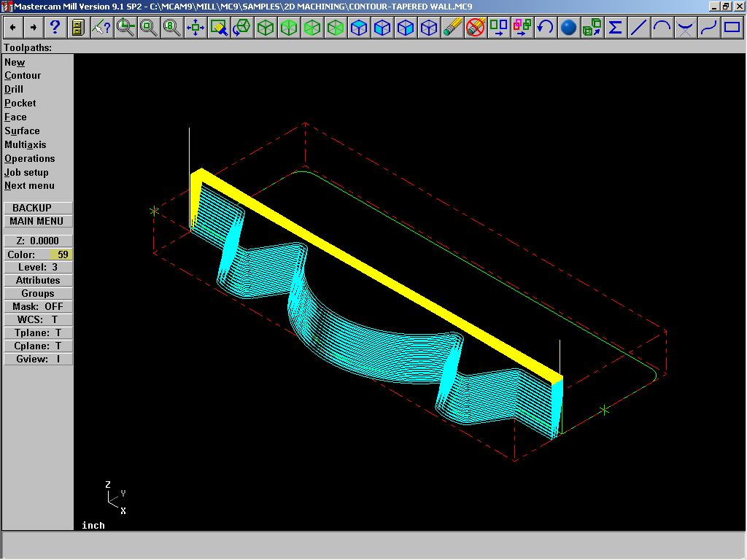
Task: Select the Delete pencil-eraser icon
Action: click(452, 28)
